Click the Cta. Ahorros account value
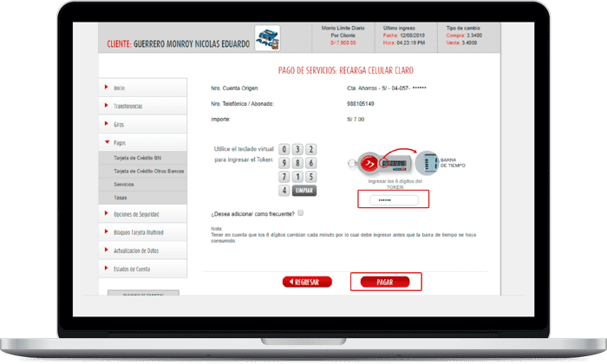The width and height of the screenshot is (607, 364). pos(387,88)
